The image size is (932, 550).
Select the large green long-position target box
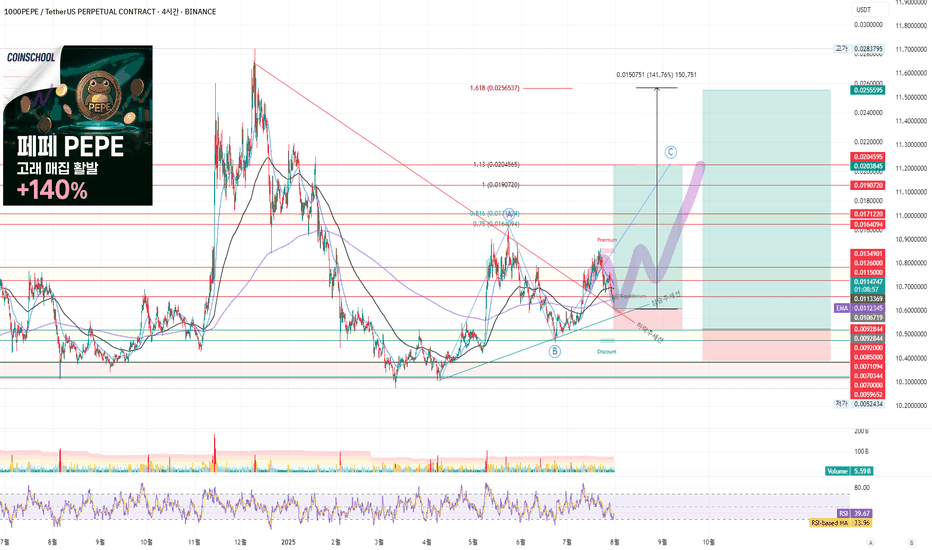point(766,209)
